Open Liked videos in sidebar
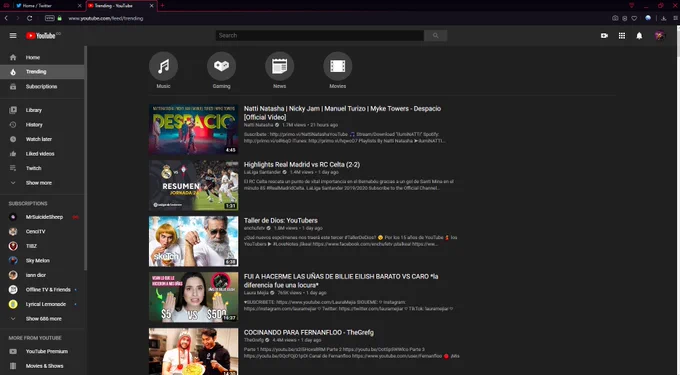Image resolution: width=680 pixels, height=375 pixels. (42, 154)
